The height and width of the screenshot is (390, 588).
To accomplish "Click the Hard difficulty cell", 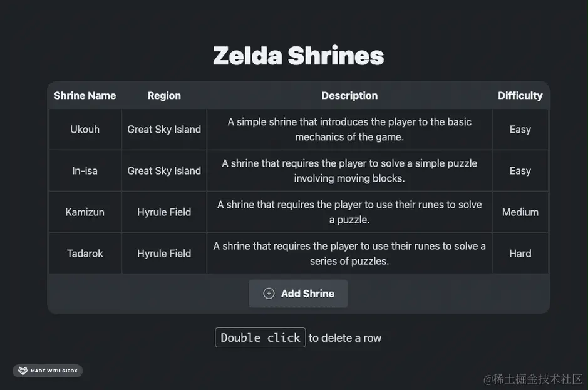I will (x=520, y=254).
